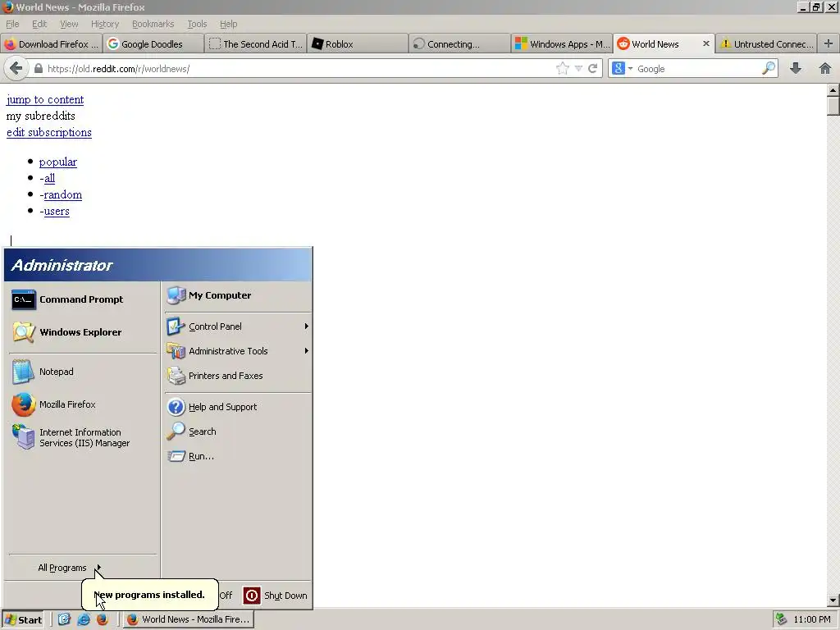
Task: Open the Tools menu
Action: coord(197,24)
